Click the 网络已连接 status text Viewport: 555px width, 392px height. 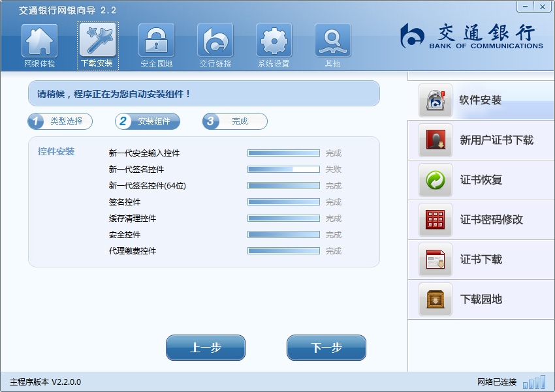click(497, 382)
